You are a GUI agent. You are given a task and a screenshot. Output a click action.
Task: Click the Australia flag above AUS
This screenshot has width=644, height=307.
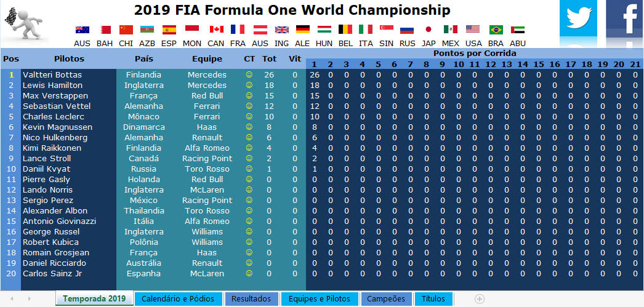click(82, 30)
